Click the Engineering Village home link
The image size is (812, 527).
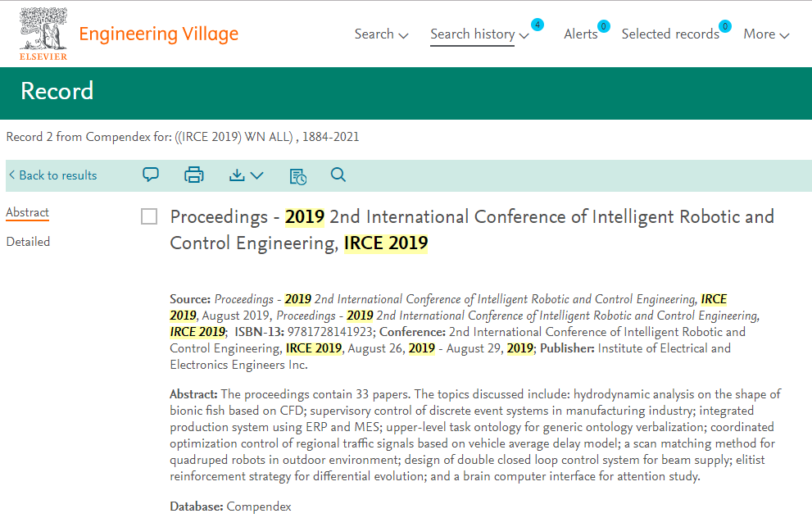(x=158, y=34)
